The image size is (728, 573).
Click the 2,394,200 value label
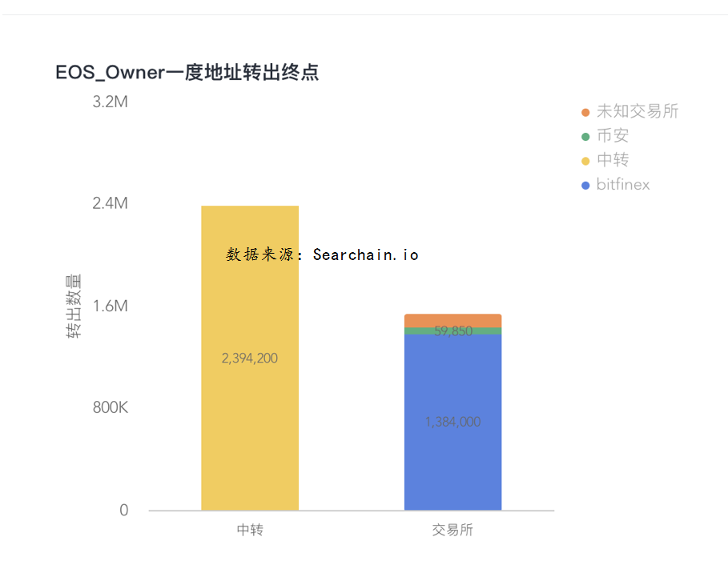[250, 359]
